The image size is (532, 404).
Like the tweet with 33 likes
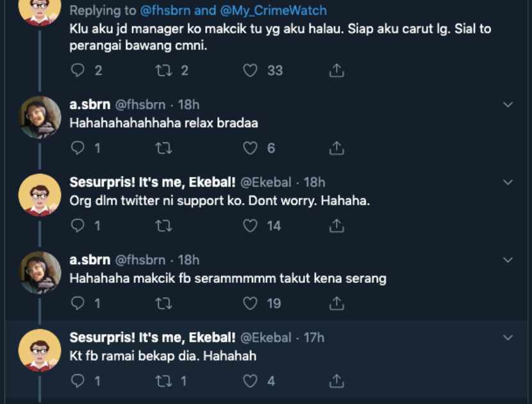coord(250,71)
